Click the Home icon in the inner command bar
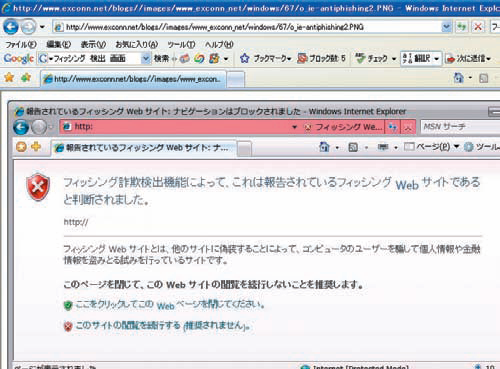Image resolution: width=500 pixels, height=369 pixels. pos(324,146)
